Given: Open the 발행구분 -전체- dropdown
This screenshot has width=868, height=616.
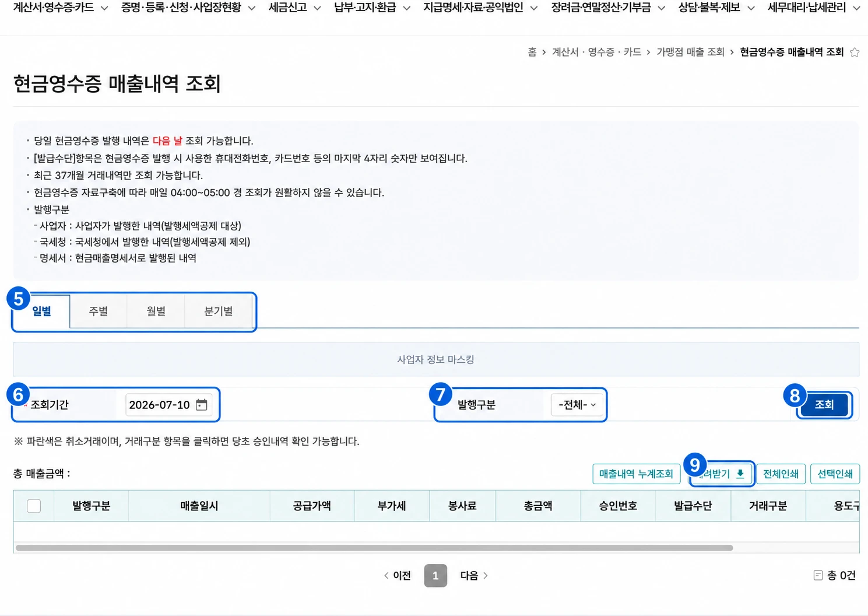Looking at the screenshot, I should (577, 405).
